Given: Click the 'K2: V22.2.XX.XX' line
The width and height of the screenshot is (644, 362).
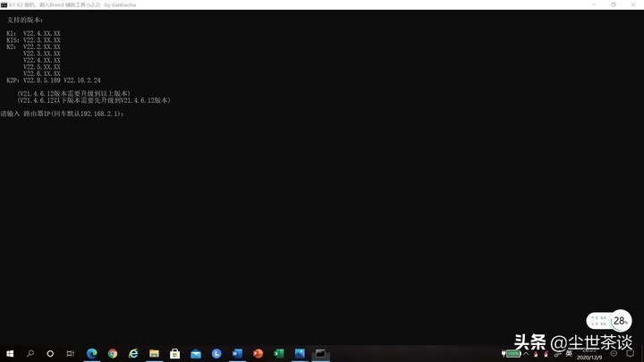Looking at the screenshot, I should pos(34,46).
